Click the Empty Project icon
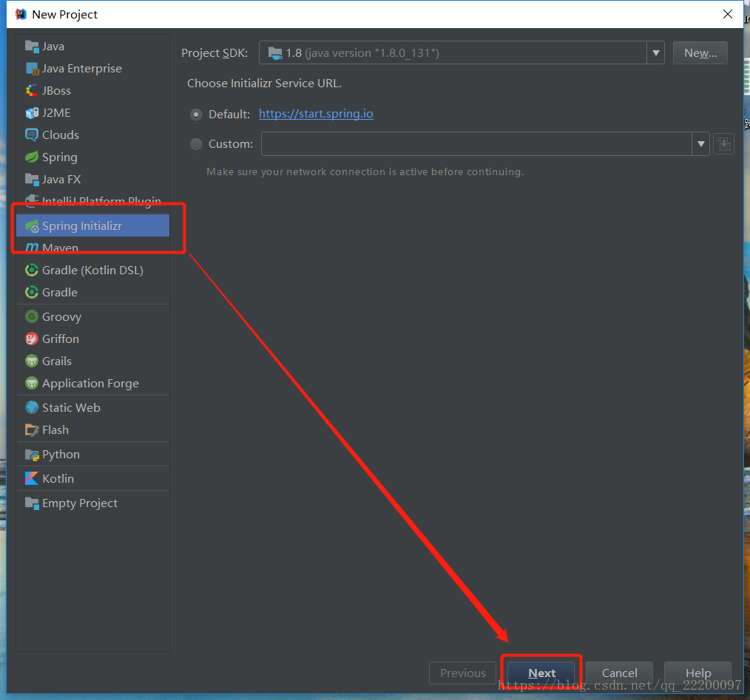The width and height of the screenshot is (750, 700). [x=32, y=503]
